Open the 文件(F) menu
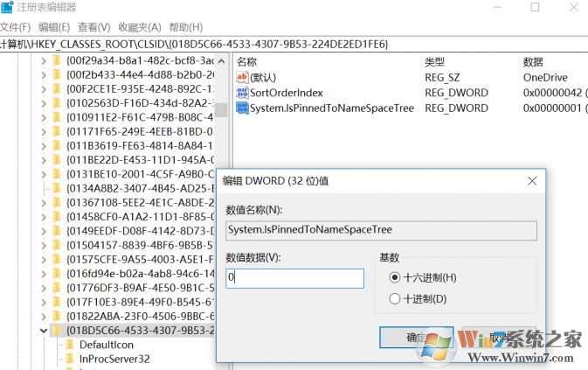The height and width of the screenshot is (370, 588). (x=16, y=27)
